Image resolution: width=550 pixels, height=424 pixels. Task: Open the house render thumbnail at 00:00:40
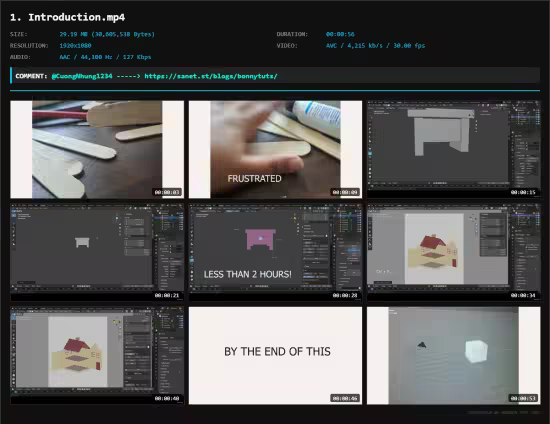point(97,355)
